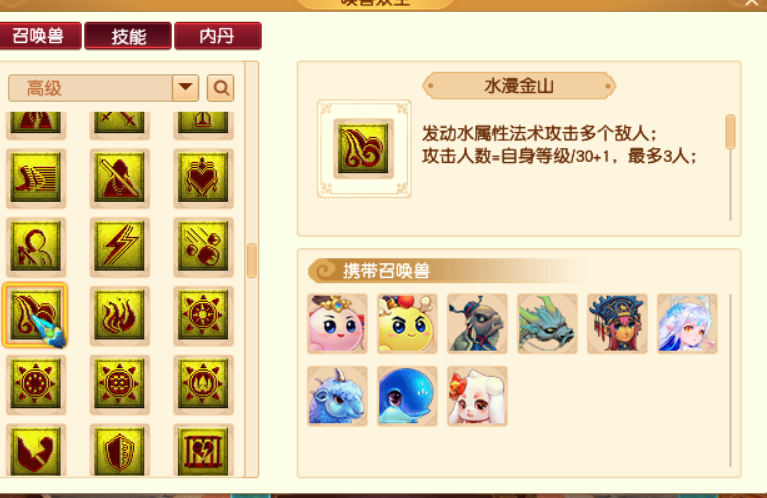Screen dimensions: 767x498
Task: Pick the white rabbit with red flower portrait
Action: [x=477, y=396]
